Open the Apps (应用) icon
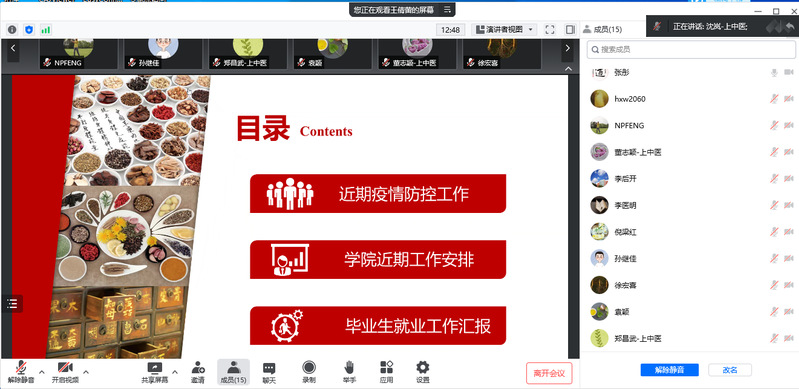The image size is (799, 389). click(x=386, y=372)
